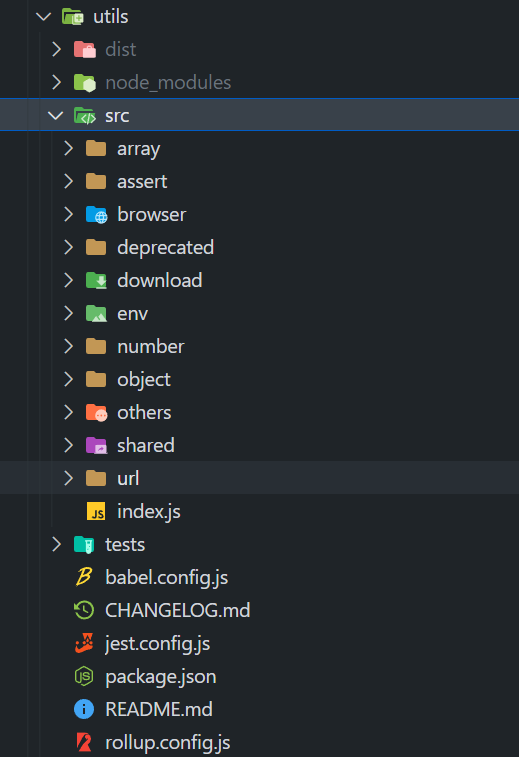Open the assert folder

(259, 182)
